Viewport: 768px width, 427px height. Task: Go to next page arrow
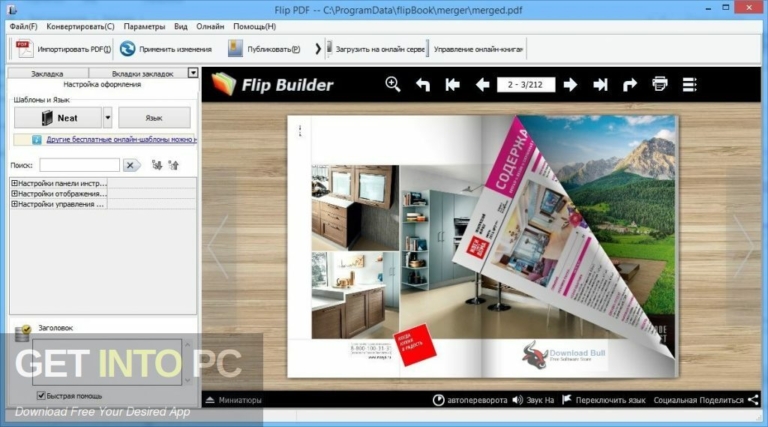tap(570, 85)
